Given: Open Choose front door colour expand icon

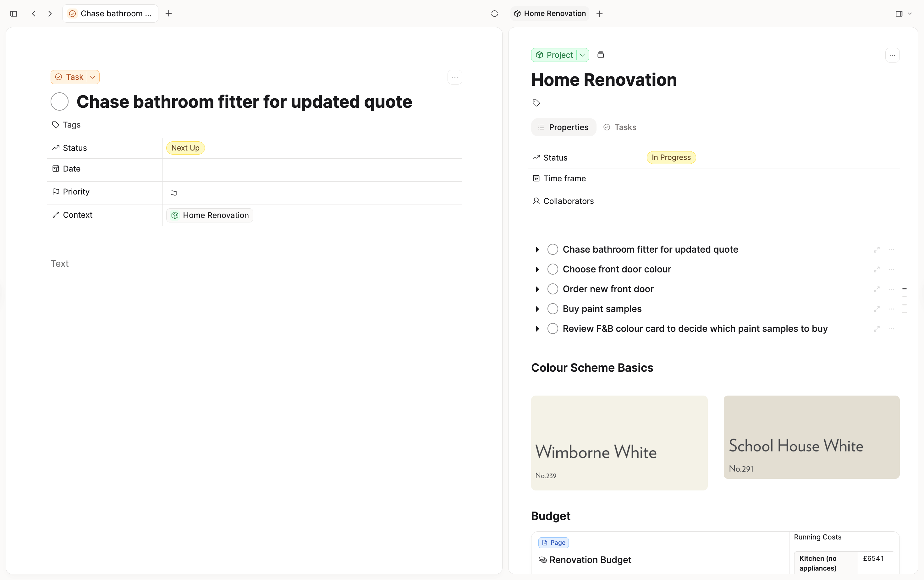Looking at the screenshot, I should pos(877,270).
